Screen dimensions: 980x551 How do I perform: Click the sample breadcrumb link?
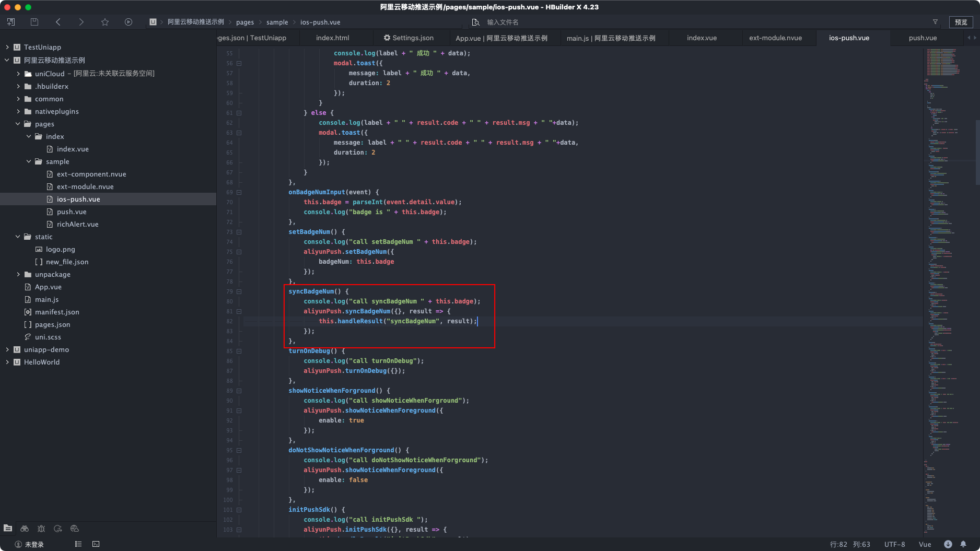277,22
